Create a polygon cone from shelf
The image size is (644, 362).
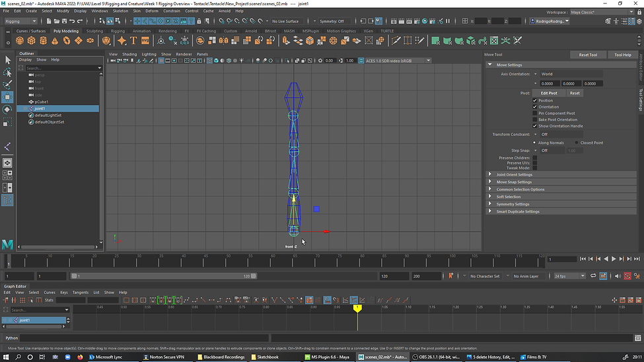coord(55,40)
